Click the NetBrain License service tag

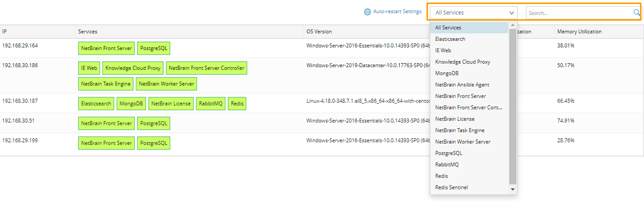pyautogui.click(x=171, y=104)
